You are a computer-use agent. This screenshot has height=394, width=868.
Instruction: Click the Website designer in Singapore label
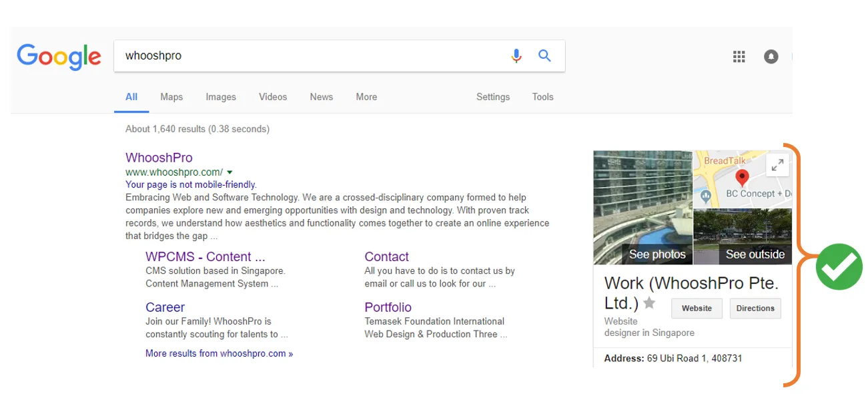(649, 327)
